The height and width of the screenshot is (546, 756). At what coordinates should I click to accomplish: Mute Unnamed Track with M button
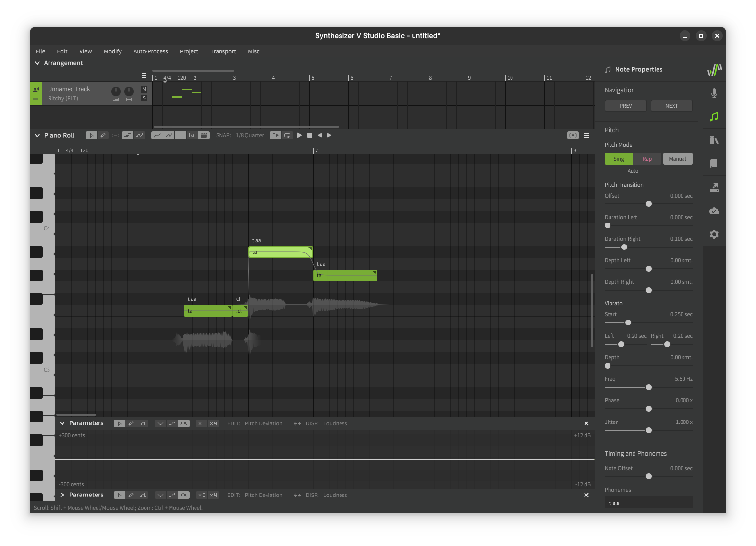tap(144, 89)
